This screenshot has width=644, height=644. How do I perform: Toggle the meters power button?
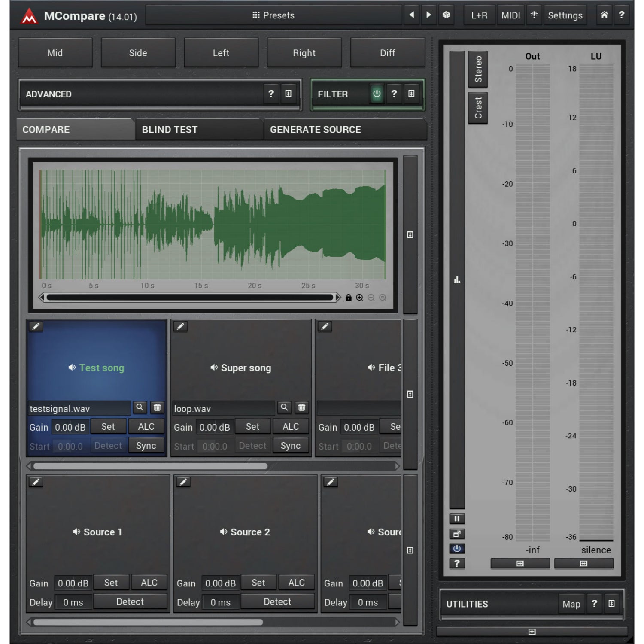point(457,548)
